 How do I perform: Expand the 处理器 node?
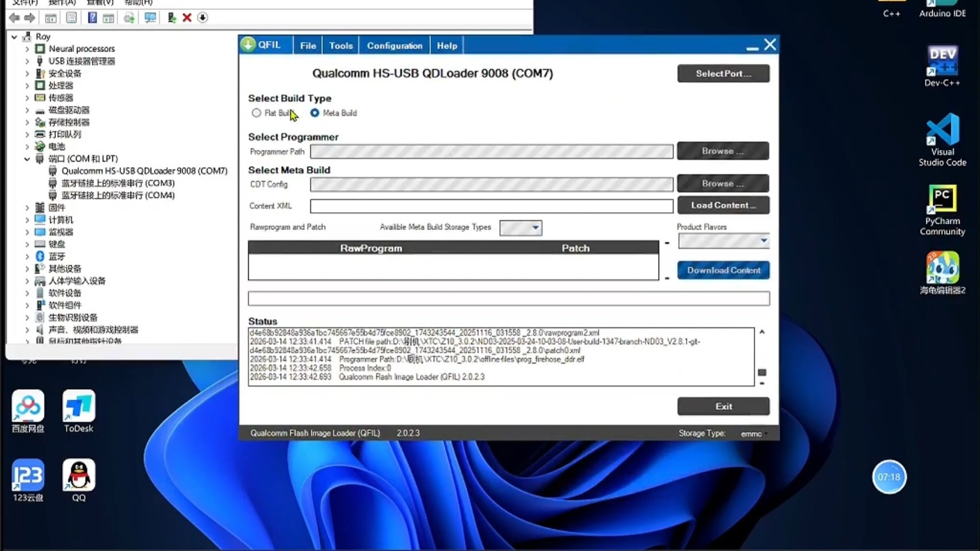click(27, 86)
